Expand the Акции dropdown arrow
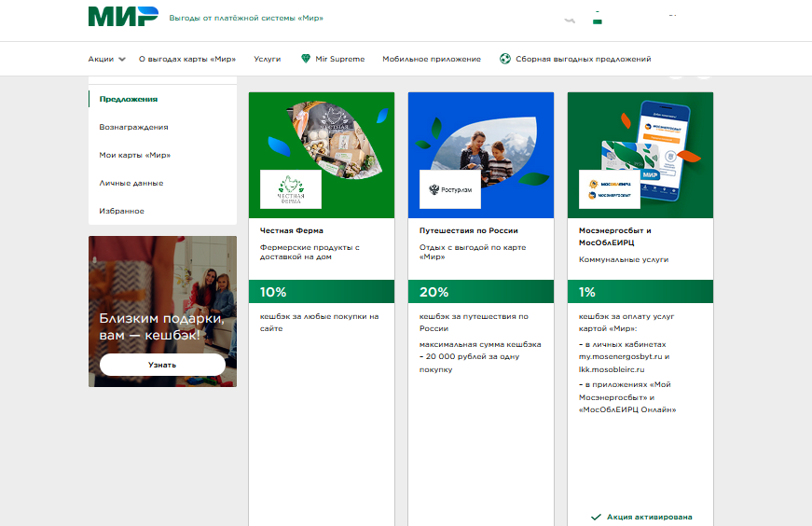The height and width of the screenshot is (526, 812). [x=122, y=59]
